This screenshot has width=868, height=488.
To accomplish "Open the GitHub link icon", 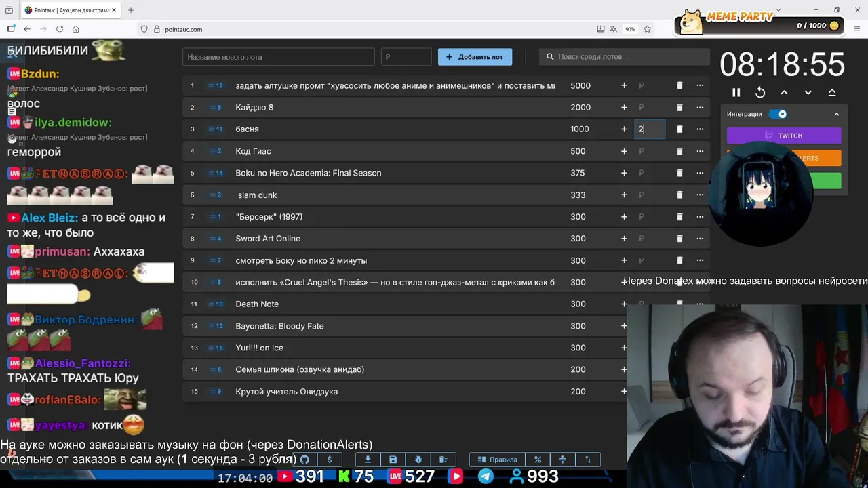I will [304, 460].
